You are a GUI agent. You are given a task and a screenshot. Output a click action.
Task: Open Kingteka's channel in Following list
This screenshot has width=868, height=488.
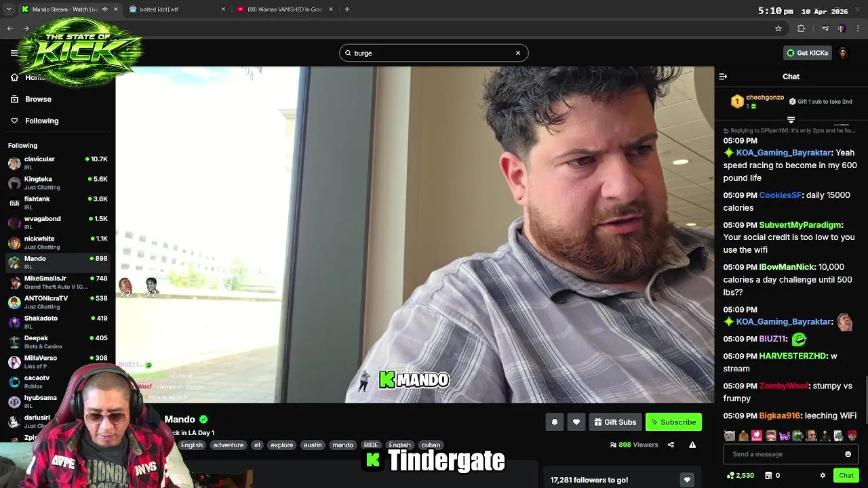58,183
